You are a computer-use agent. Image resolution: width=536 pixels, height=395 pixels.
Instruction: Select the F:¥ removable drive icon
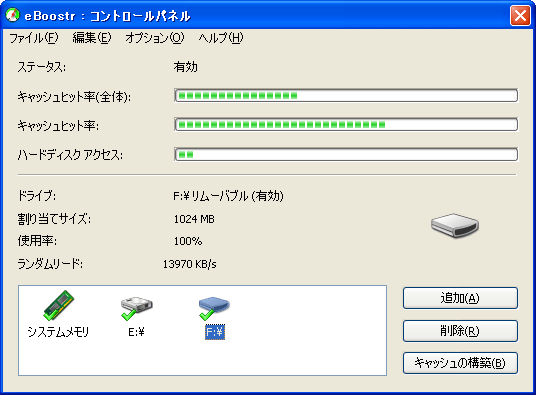coord(214,308)
